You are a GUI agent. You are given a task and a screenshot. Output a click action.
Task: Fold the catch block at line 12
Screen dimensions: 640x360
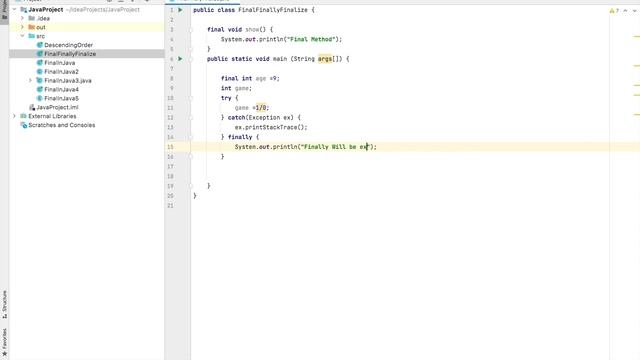[191, 118]
